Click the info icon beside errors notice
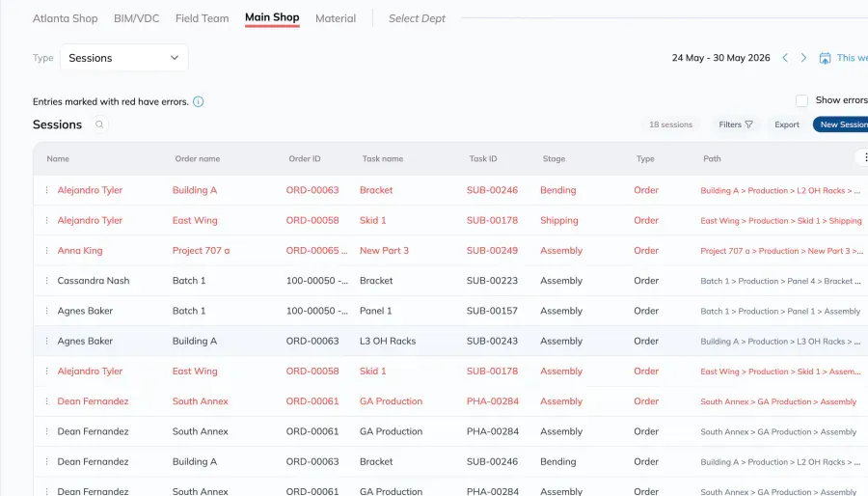This screenshot has height=496, width=868. tap(198, 102)
